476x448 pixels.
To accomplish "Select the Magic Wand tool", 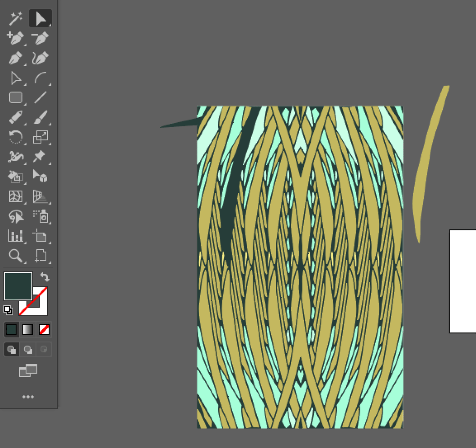I will tap(15, 18).
